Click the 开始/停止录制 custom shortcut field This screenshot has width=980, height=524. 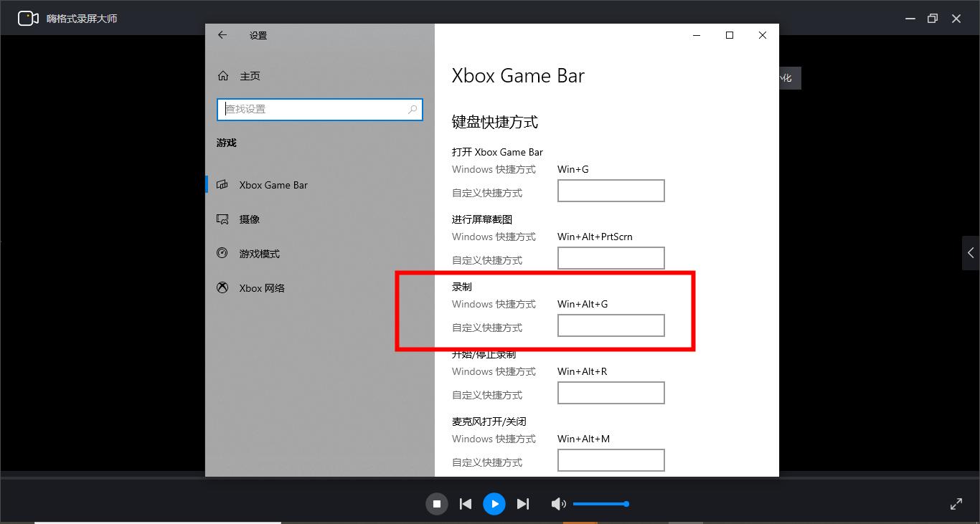click(611, 392)
